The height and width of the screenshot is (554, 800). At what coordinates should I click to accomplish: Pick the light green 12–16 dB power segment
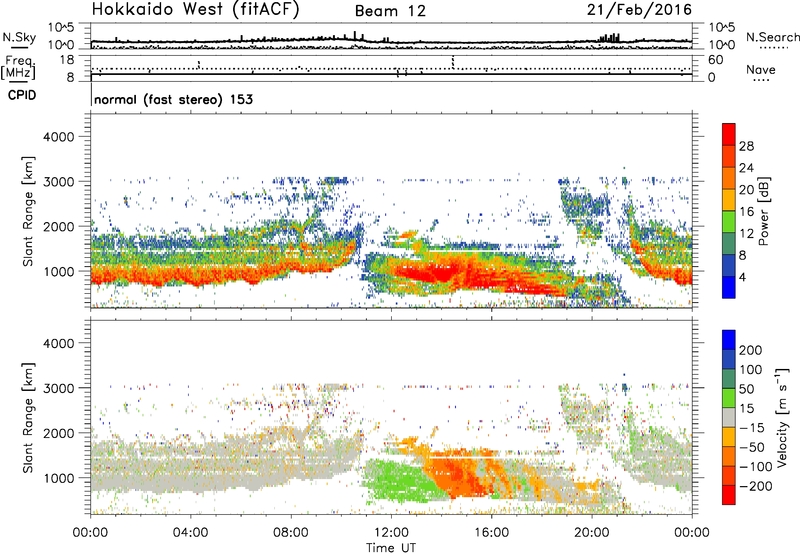pos(729,222)
